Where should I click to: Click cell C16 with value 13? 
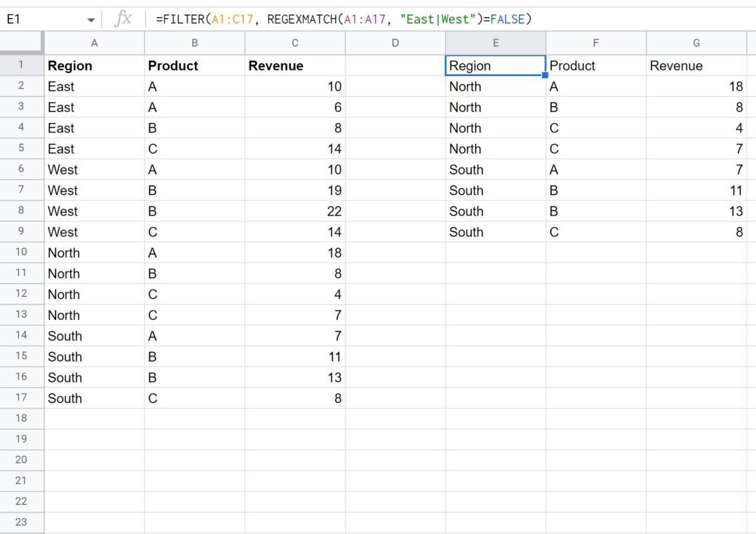click(295, 377)
